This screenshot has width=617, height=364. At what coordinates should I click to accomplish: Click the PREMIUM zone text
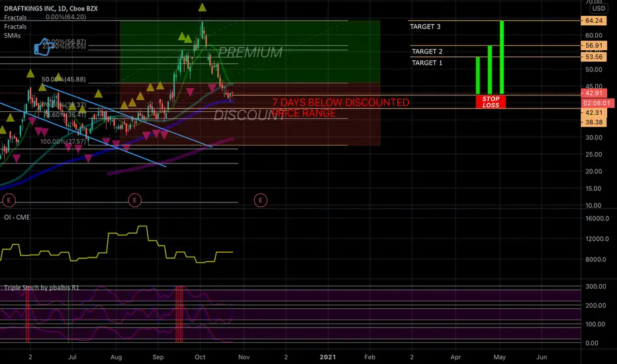(x=250, y=52)
